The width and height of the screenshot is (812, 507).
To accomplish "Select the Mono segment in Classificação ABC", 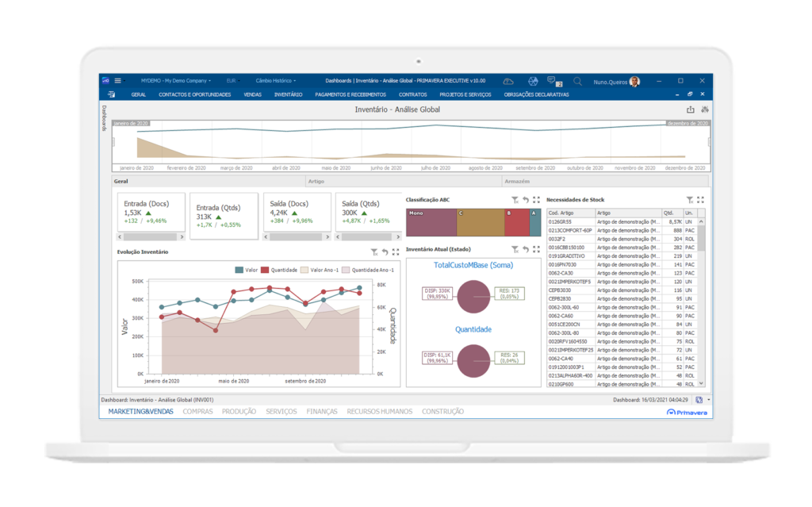I will click(x=431, y=222).
